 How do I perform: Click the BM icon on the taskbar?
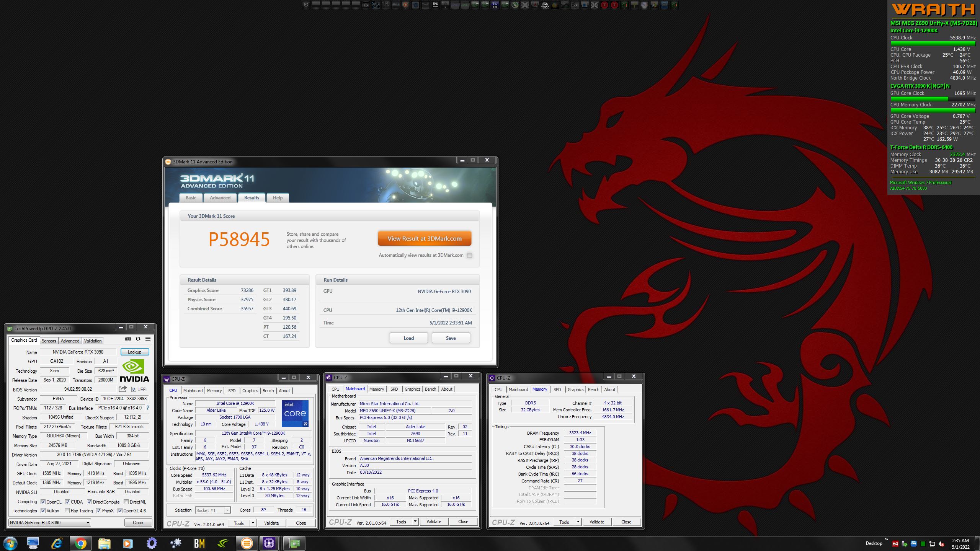(199, 543)
